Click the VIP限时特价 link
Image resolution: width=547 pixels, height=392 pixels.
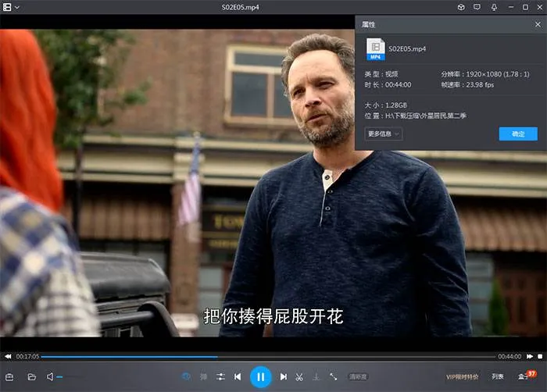(463, 377)
